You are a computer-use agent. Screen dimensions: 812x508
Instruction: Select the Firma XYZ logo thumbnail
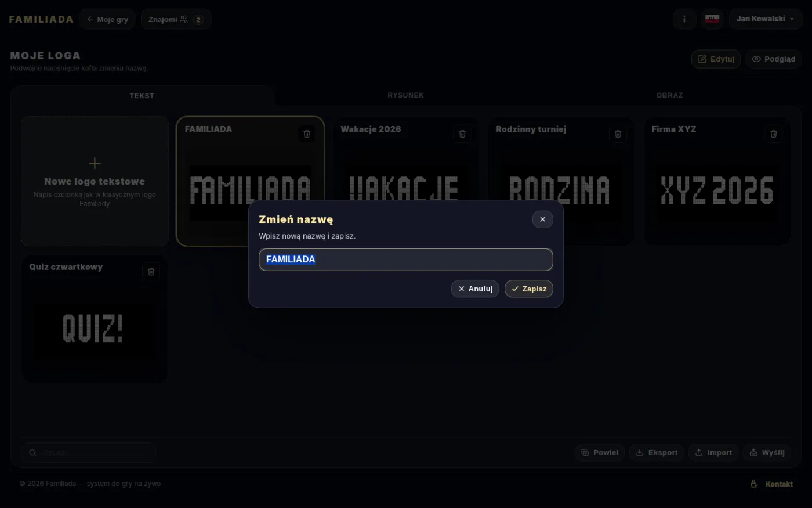tap(717, 181)
